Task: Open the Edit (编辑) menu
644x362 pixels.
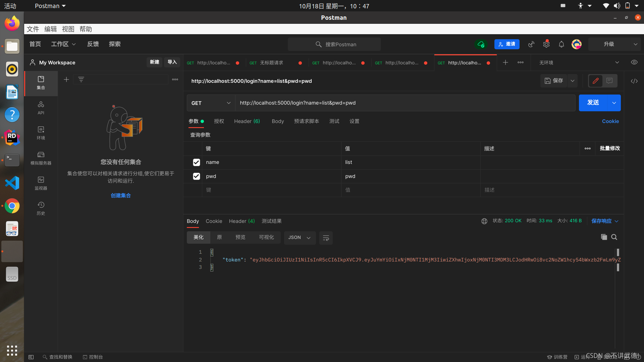Action: tap(51, 29)
